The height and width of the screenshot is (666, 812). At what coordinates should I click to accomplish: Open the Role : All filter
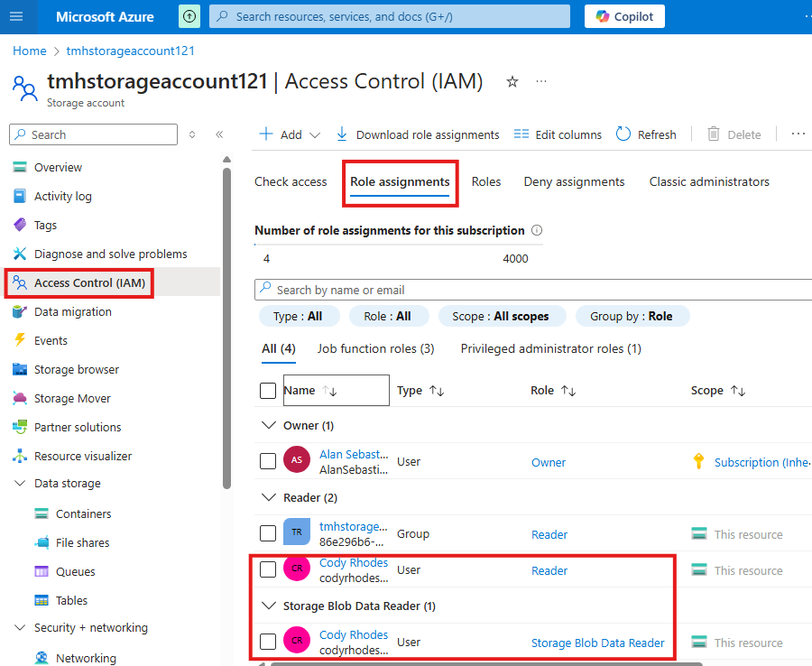(388, 317)
